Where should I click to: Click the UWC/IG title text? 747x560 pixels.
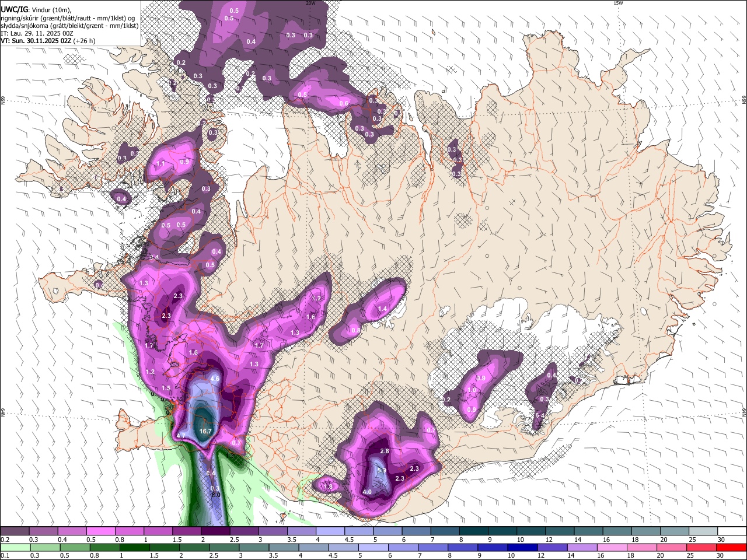click(13, 9)
